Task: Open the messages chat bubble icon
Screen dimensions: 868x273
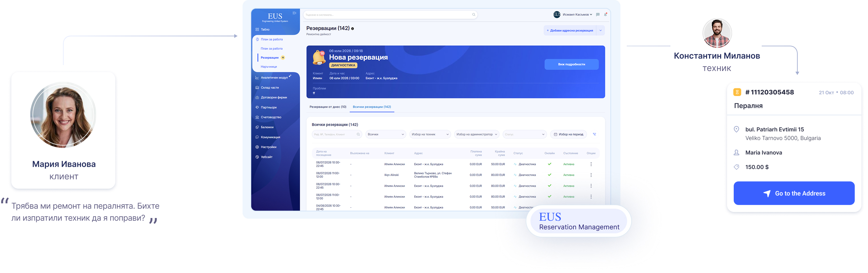Action: [x=598, y=14]
